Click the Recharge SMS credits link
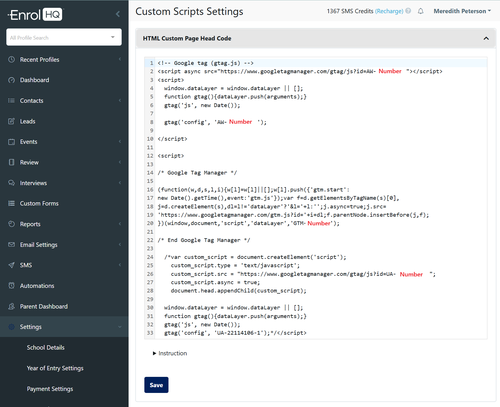Image resolution: width=500 pixels, height=407 pixels. 389,11
